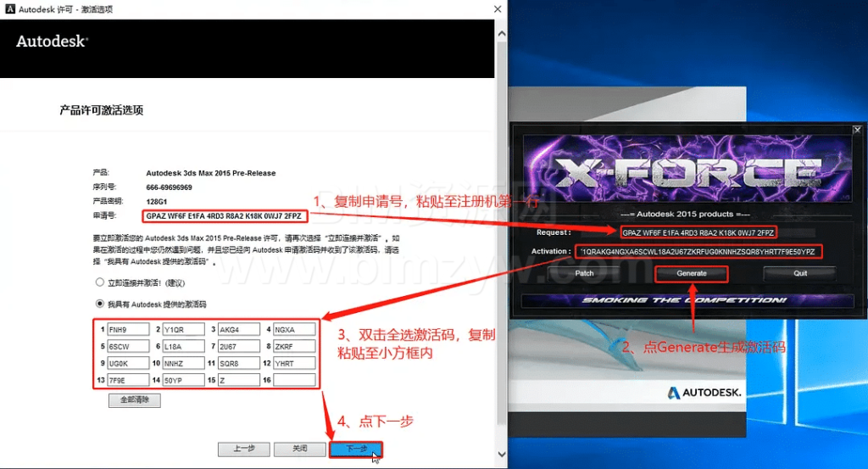Close the X-Force window with its X button

click(857, 130)
